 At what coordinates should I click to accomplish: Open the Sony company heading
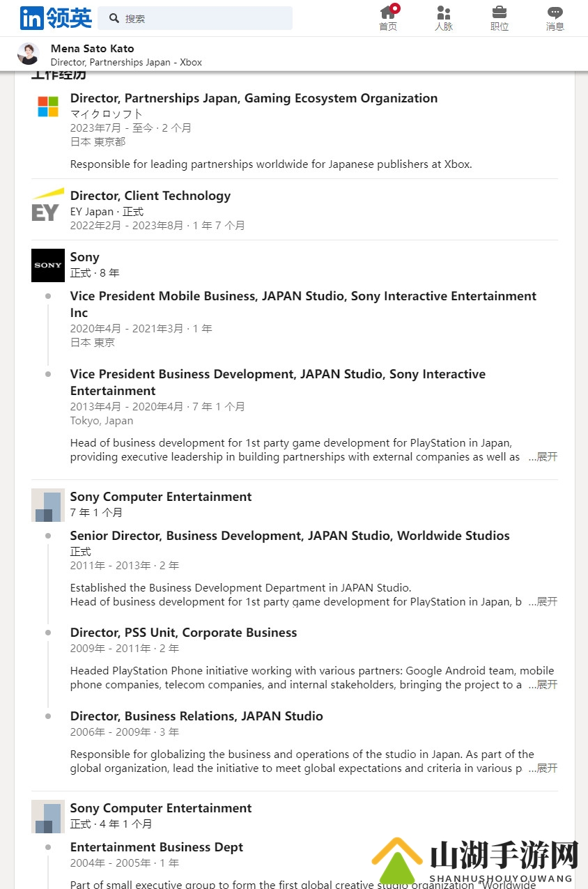tap(85, 257)
